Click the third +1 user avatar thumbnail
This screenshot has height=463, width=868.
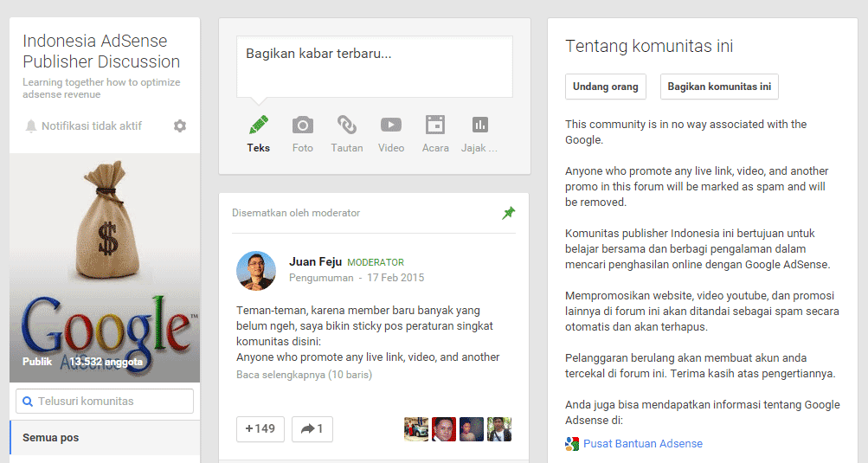coord(472,429)
